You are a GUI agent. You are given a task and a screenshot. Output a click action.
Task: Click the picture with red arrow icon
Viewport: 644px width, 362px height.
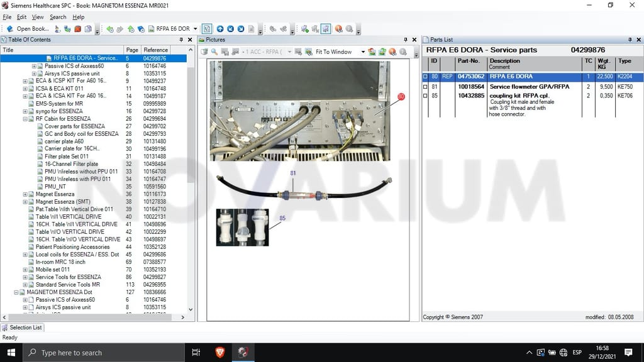click(372, 52)
